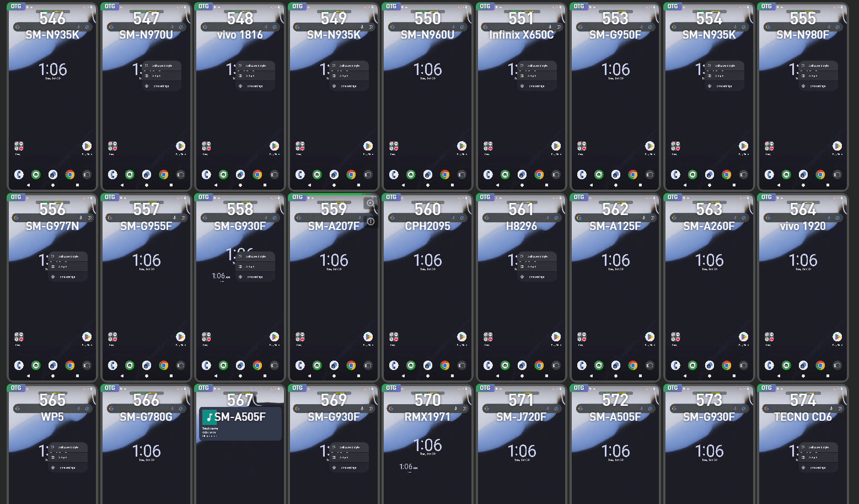Click the info icon on device 559

(371, 221)
